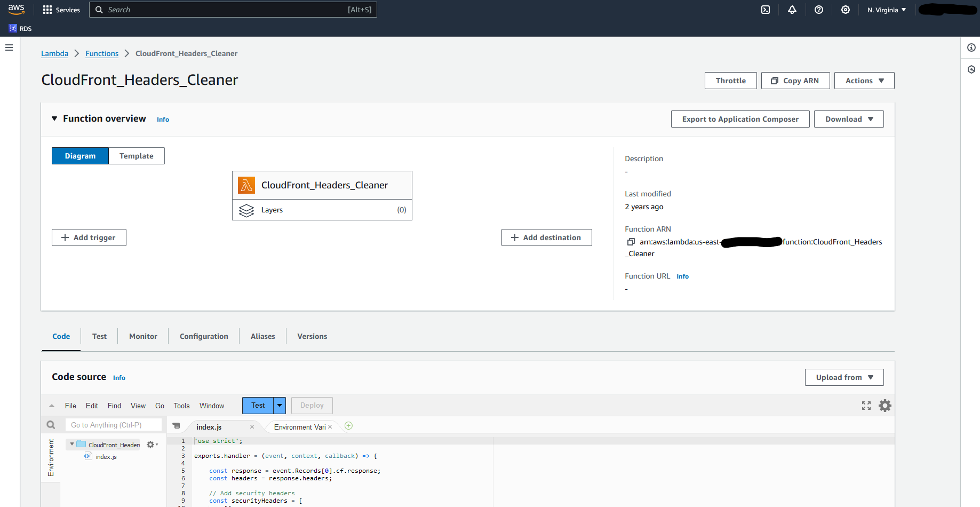Open the folder settings gear in file tree
The height and width of the screenshot is (507, 980).
pos(152,445)
